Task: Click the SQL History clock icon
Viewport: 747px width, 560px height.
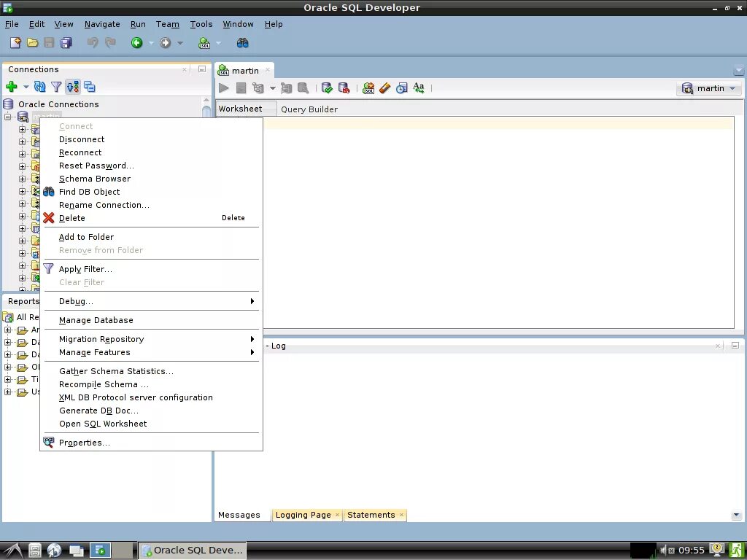Action: point(402,88)
